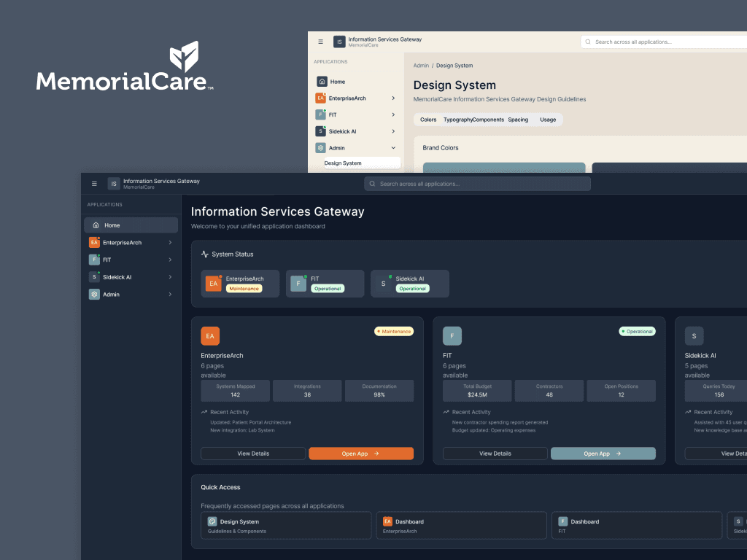
Task: Click the Admin gear icon in light window sidebar
Action: point(321,148)
